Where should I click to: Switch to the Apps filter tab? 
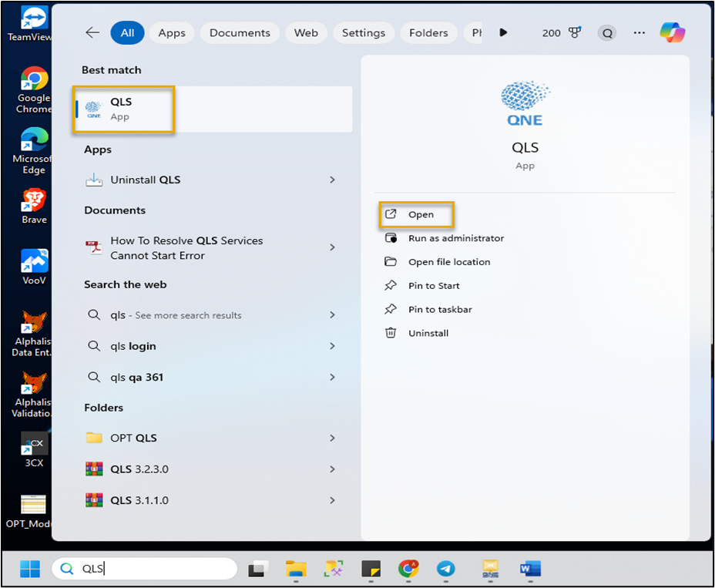coord(172,33)
